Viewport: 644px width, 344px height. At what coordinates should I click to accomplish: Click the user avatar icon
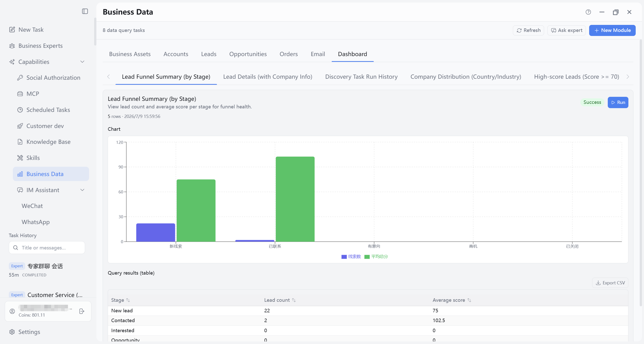pos(12,311)
